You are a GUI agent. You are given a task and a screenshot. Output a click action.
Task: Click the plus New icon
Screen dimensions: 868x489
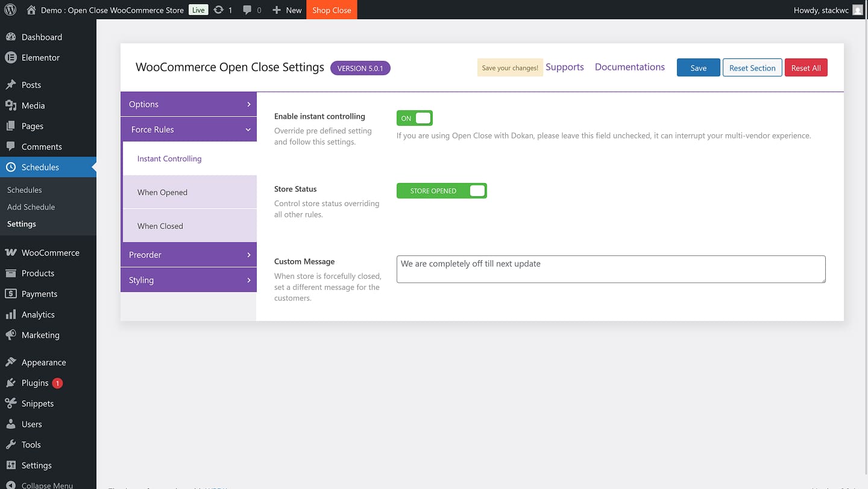pyautogui.click(x=277, y=10)
